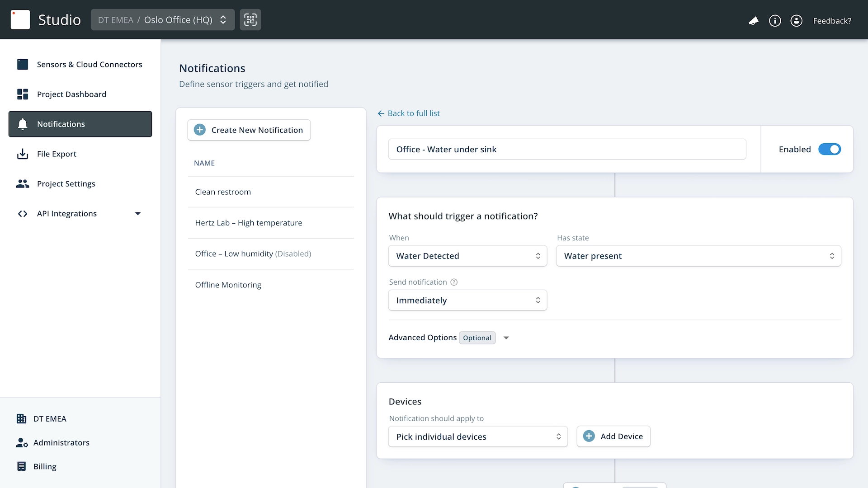This screenshot has height=488, width=868.
Task: Open the DT EMEA project selector
Action: pyautogui.click(x=162, y=20)
